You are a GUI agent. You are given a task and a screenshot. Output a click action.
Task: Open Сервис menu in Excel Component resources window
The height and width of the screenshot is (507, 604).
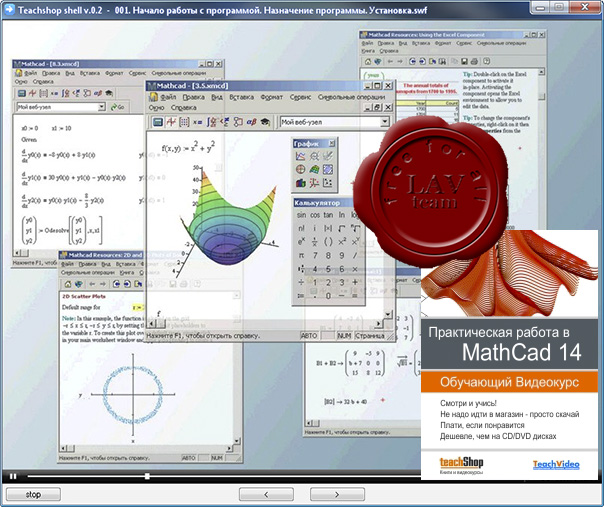464,44
